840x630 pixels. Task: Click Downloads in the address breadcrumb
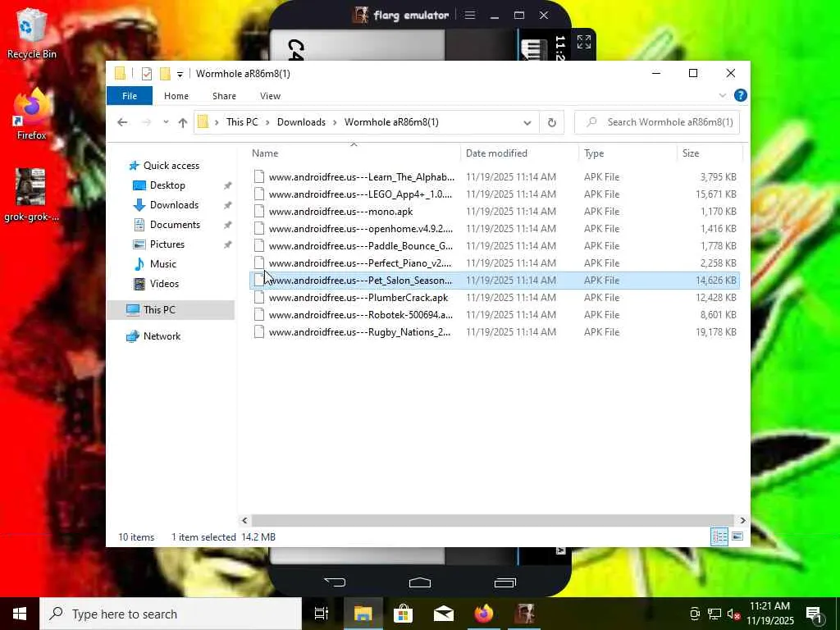point(301,122)
